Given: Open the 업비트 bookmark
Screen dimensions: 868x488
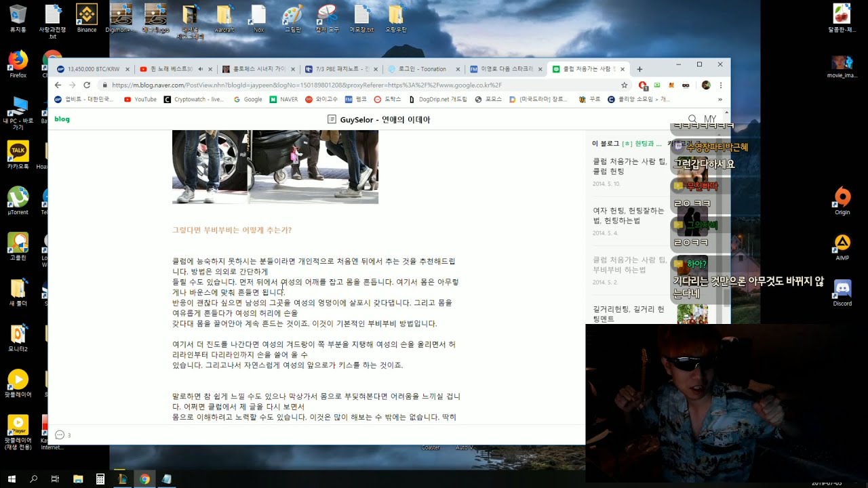Looking at the screenshot, I should (x=85, y=99).
